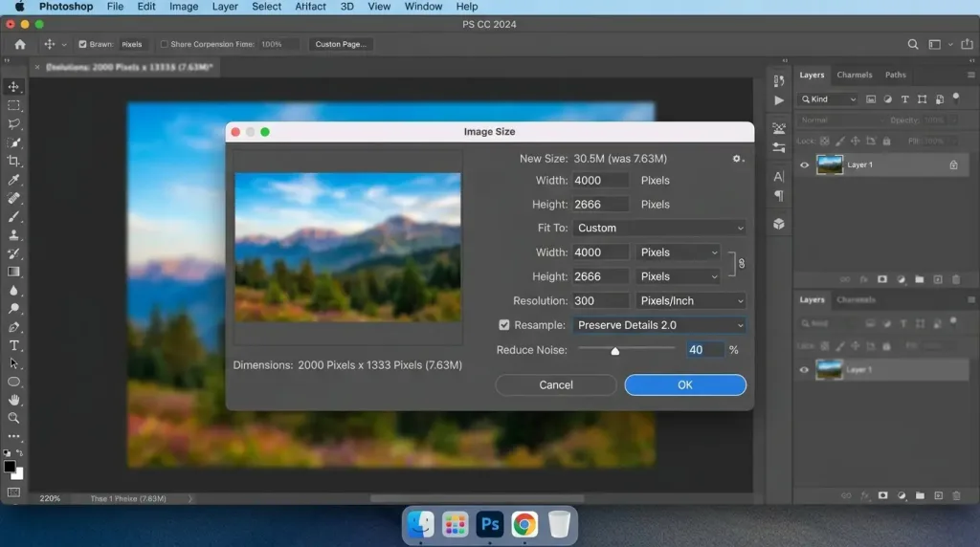Image resolution: width=980 pixels, height=547 pixels.
Task: Click the text filter icon in Layers panel
Action: 904,99
